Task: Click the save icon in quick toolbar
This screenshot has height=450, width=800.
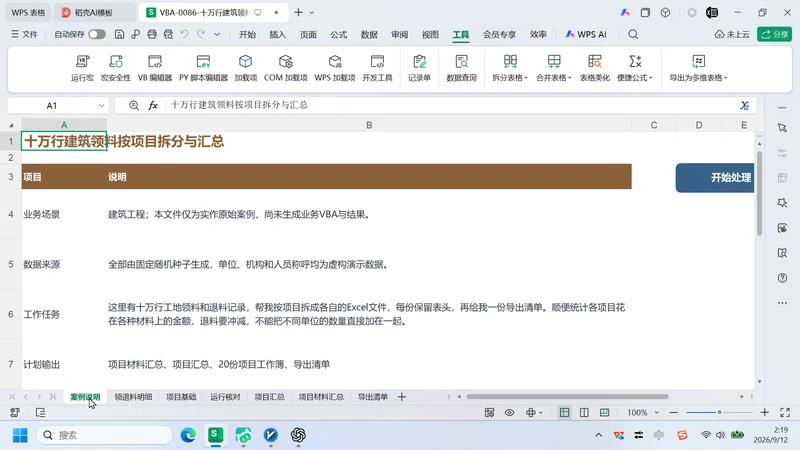Action: (119, 34)
